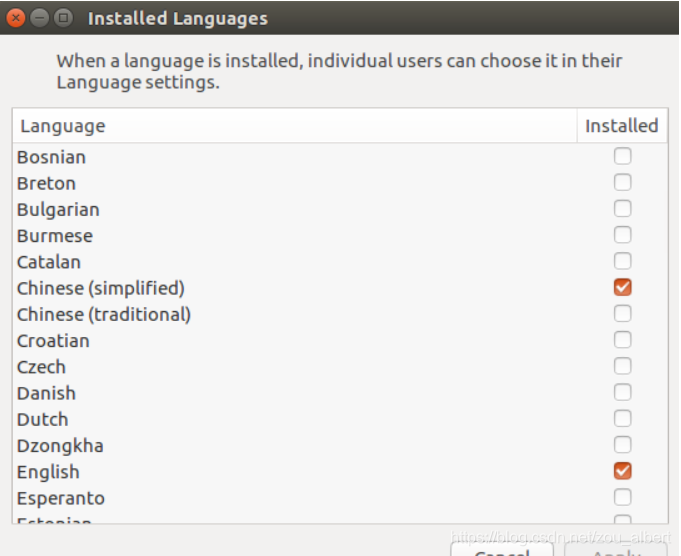Enable the Breton language checkbox

click(x=622, y=182)
